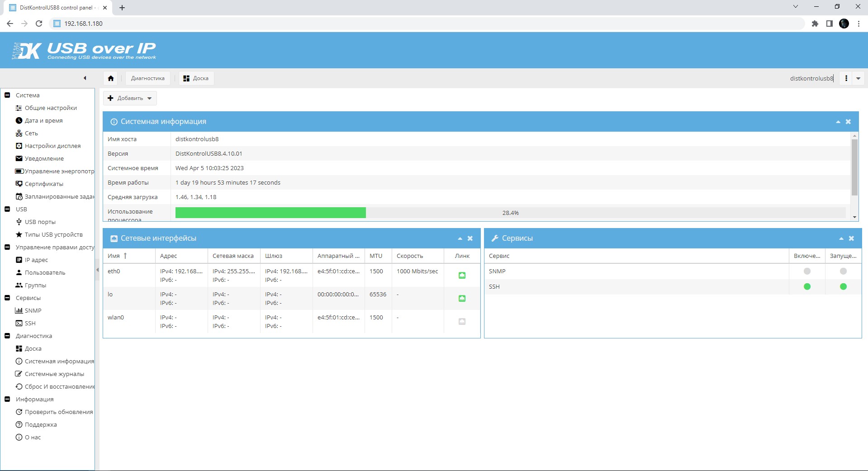Image resolution: width=868 pixels, height=471 pixels.
Task: Open Запланированные задания item
Action: (x=55, y=196)
